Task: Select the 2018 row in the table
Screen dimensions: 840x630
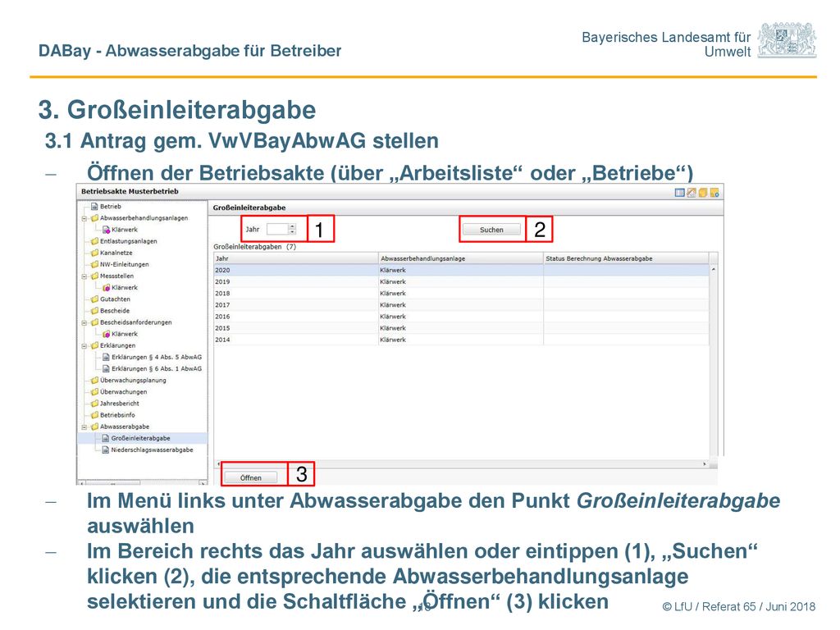Action: [461, 294]
